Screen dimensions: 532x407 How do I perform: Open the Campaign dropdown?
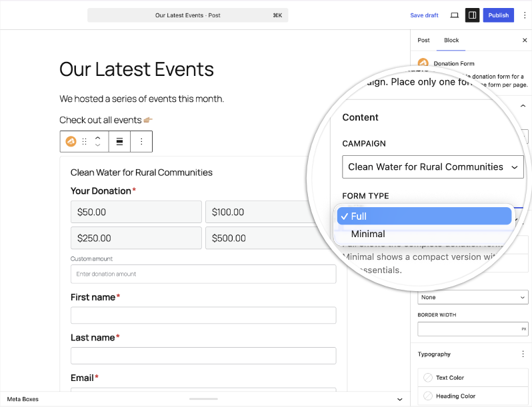click(x=433, y=167)
